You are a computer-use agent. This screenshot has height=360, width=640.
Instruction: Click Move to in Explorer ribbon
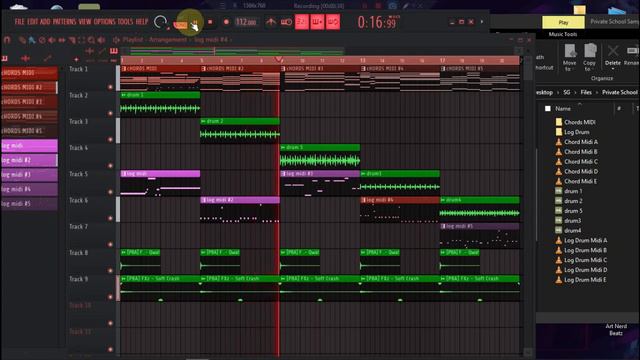570,57
